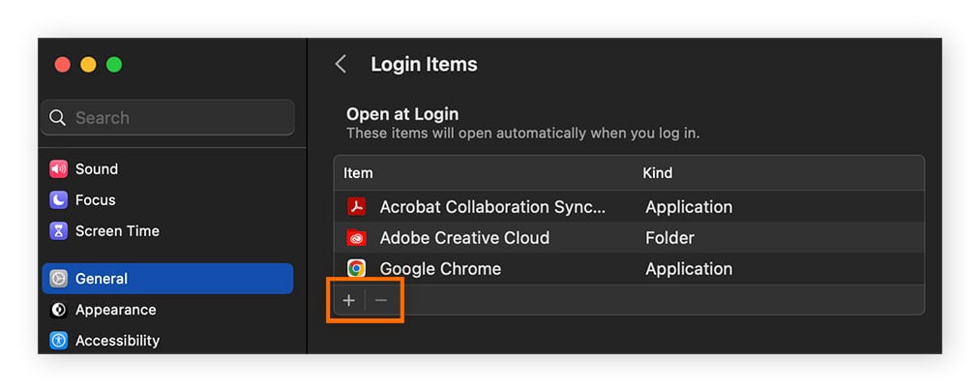Select the Adobe Creative Cloud row

tap(629, 237)
